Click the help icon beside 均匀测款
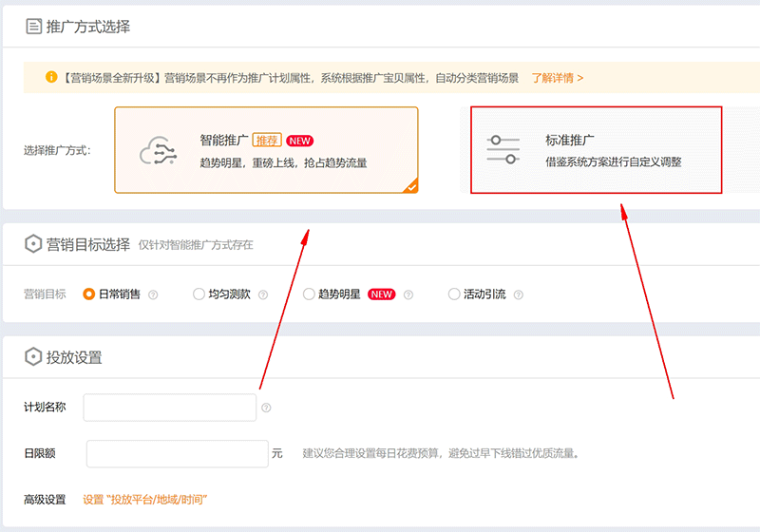760x532 pixels. tap(263, 294)
